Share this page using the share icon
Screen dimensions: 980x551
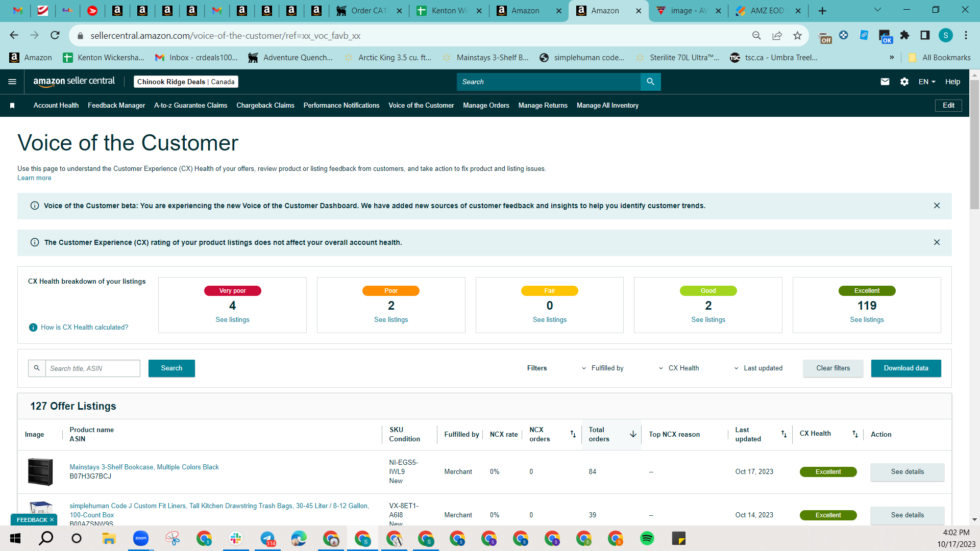pyautogui.click(x=777, y=35)
